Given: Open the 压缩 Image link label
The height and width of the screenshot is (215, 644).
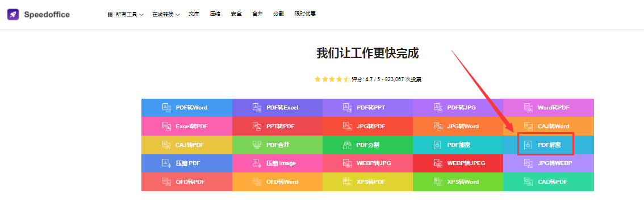Looking at the screenshot, I should tap(281, 163).
